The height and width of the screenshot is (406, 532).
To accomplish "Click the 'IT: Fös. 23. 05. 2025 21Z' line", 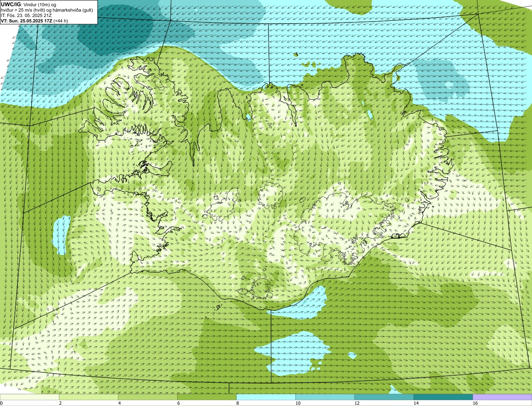I will click(x=26, y=15).
